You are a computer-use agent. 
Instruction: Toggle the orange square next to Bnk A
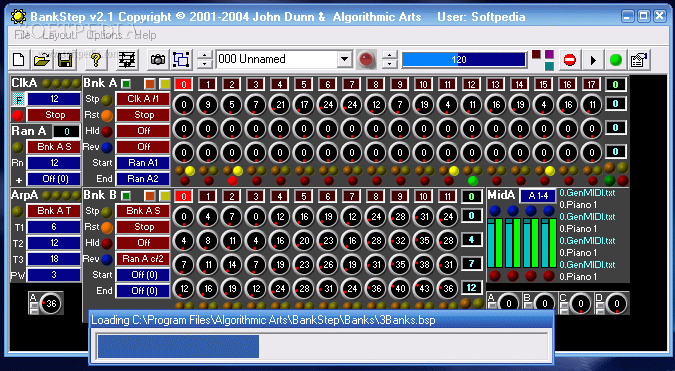click(x=149, y=84)
